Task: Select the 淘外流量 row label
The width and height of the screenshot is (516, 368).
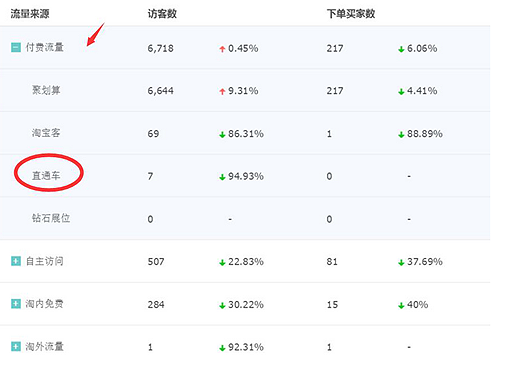Action: (44, 346)
